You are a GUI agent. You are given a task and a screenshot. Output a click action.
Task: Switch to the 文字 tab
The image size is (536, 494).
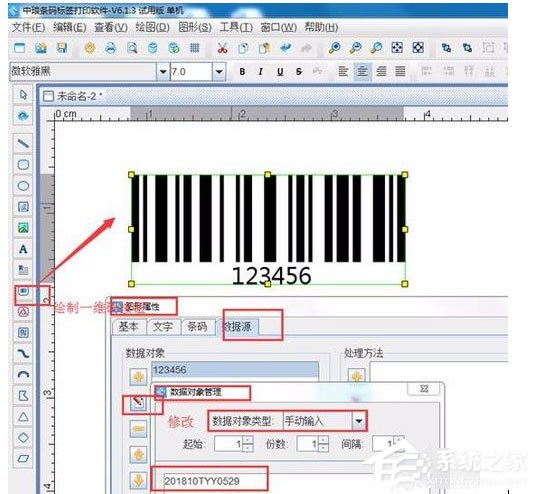[163, 327]
